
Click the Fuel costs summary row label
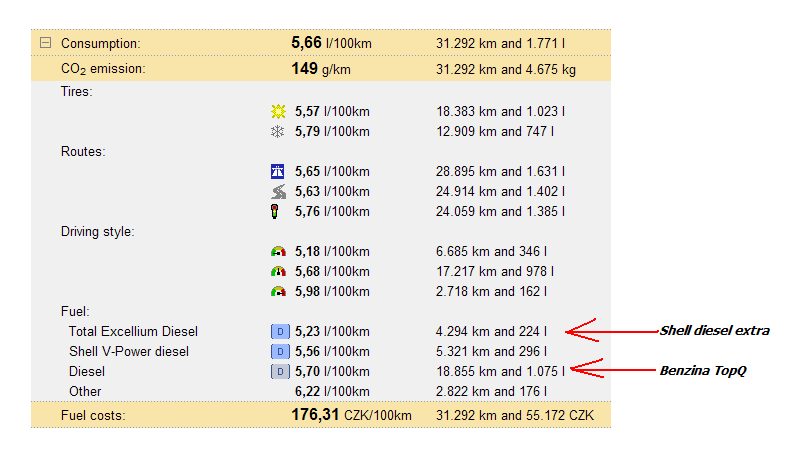pyautogui.click(x=93, y=414)
